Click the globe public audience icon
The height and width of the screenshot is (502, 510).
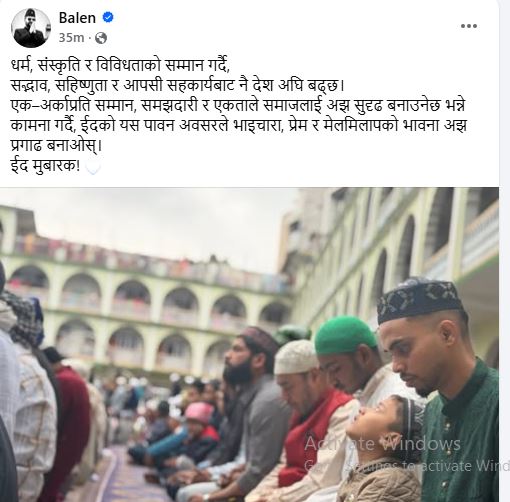101,38
